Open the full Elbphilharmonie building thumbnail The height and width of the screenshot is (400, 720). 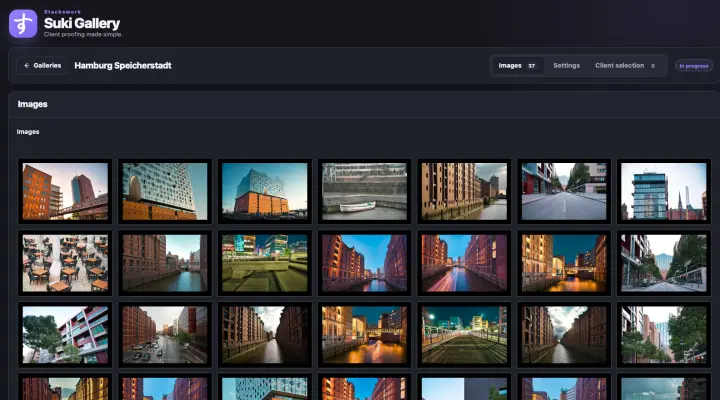tap(264, 192)
